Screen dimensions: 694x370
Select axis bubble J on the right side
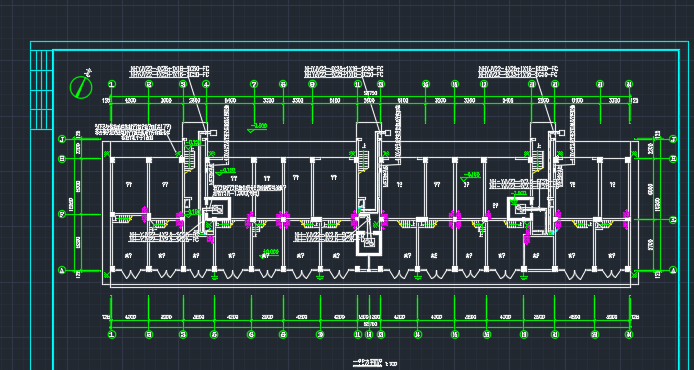(673, 139)
